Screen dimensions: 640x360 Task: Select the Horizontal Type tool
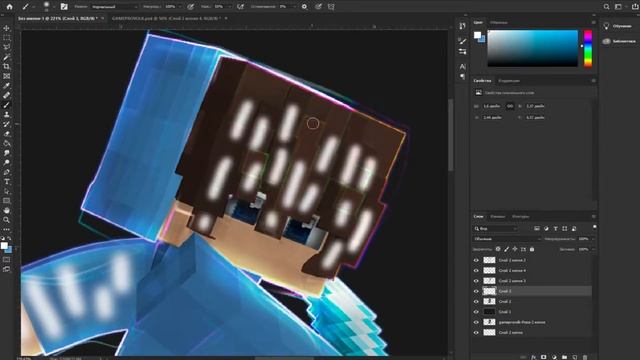(7, 182)
